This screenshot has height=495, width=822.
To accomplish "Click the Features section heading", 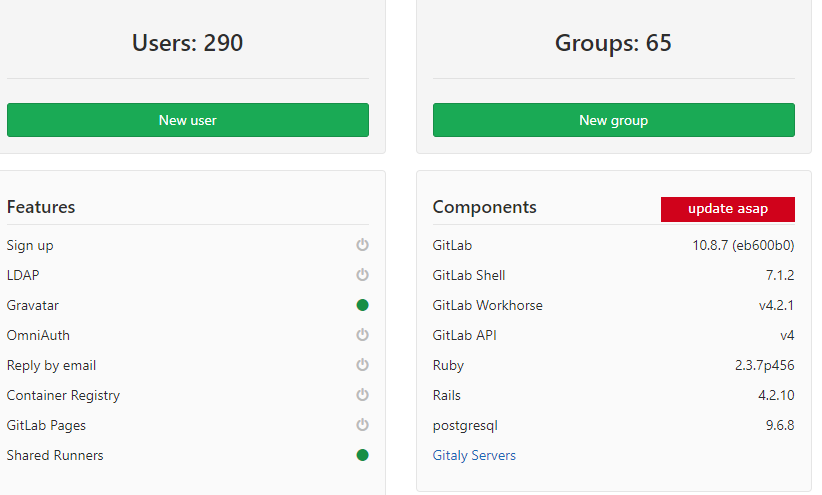I will tap(41, 207).
